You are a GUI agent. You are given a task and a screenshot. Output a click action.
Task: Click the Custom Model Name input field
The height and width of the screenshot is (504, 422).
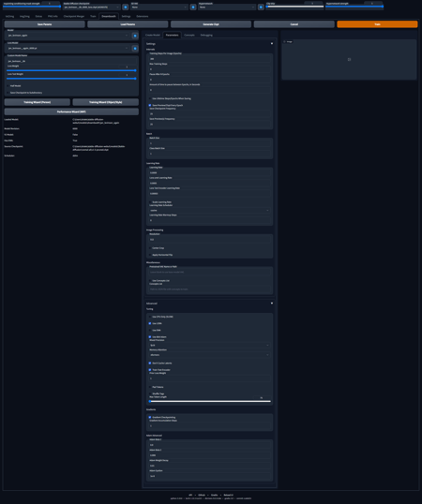tap(71, 61)
